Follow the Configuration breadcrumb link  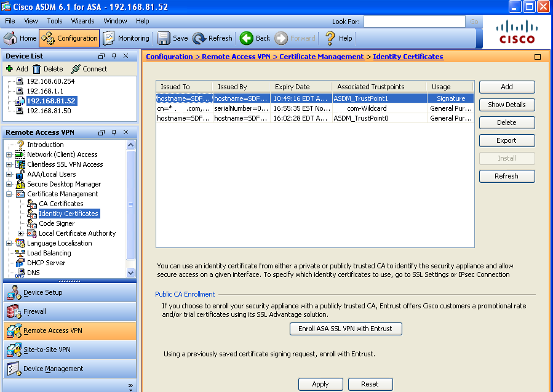[x=169, y=57]
